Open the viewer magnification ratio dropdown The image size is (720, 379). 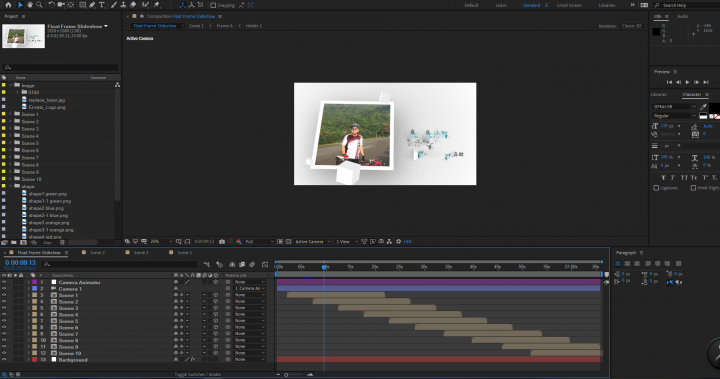tap(161, 241)
